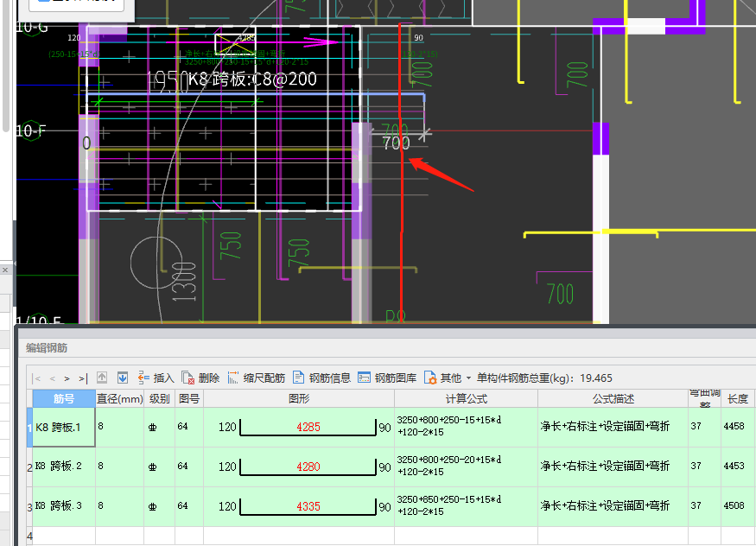Go to previous rebar record
This screenshot has width=756, height=546.
(53, 378)
